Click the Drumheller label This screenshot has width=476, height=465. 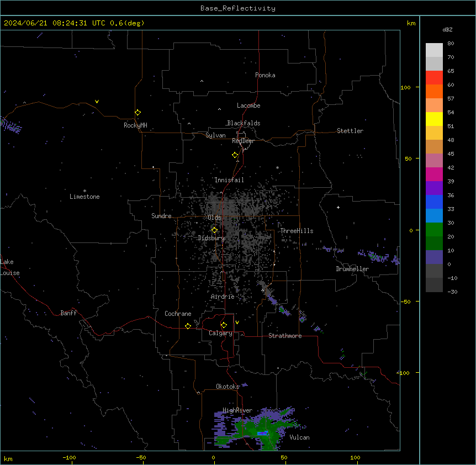[x=352, y=269]
